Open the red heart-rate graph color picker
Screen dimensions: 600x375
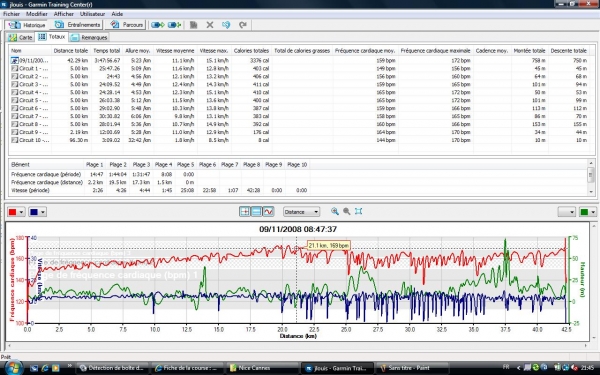tap(16, 212)
